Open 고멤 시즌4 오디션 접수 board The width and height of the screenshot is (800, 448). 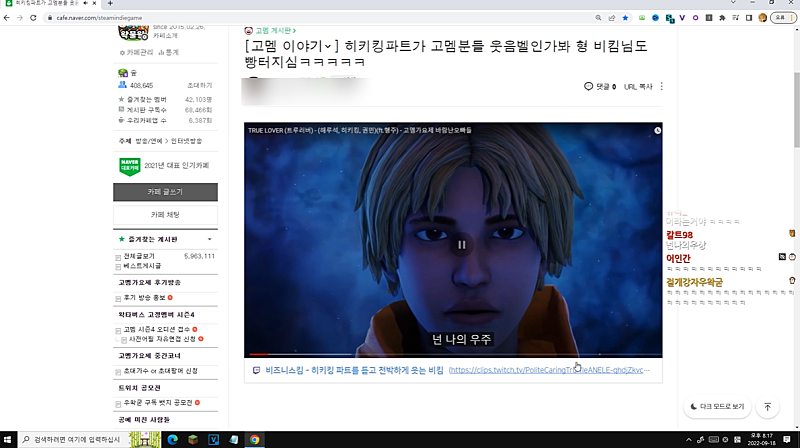157,330
